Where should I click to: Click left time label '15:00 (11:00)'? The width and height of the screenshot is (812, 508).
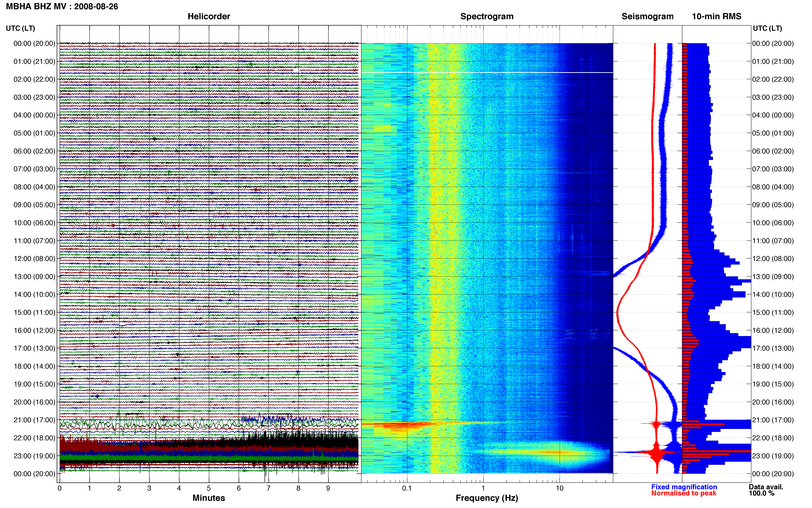tap(34, 312)
